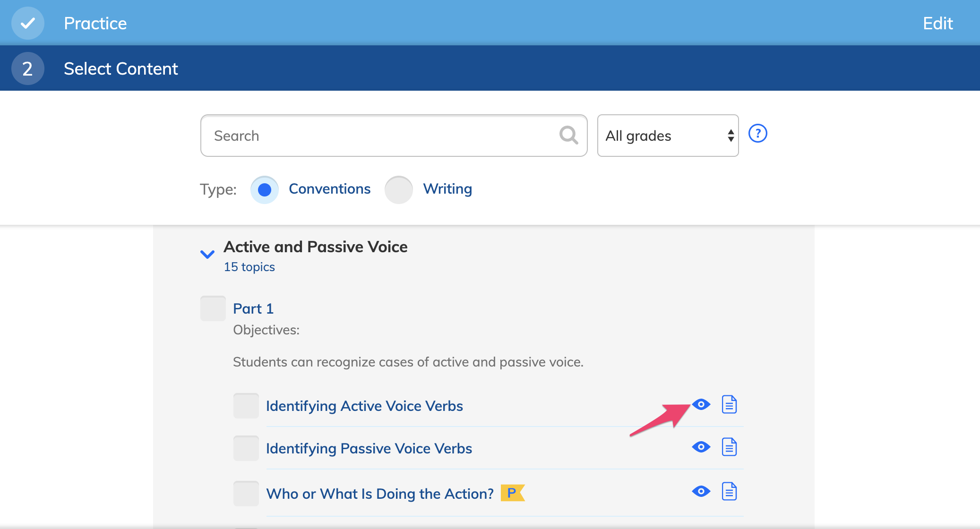Click the Practice step checkmark circle

[x=28, y=23]
